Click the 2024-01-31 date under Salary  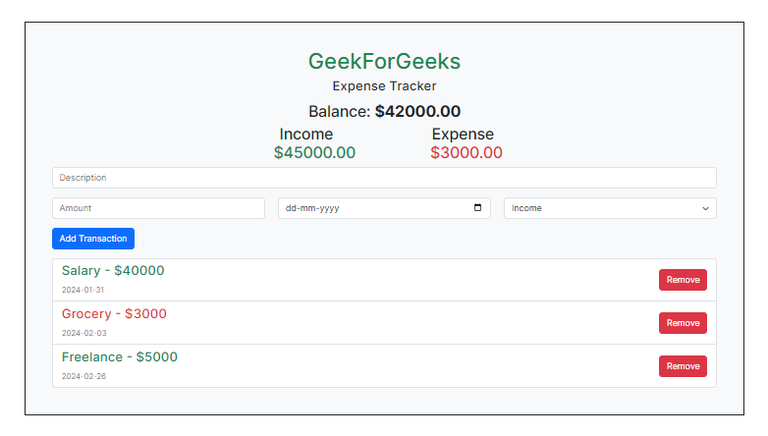pyautogui.click(x=84, y=290)
